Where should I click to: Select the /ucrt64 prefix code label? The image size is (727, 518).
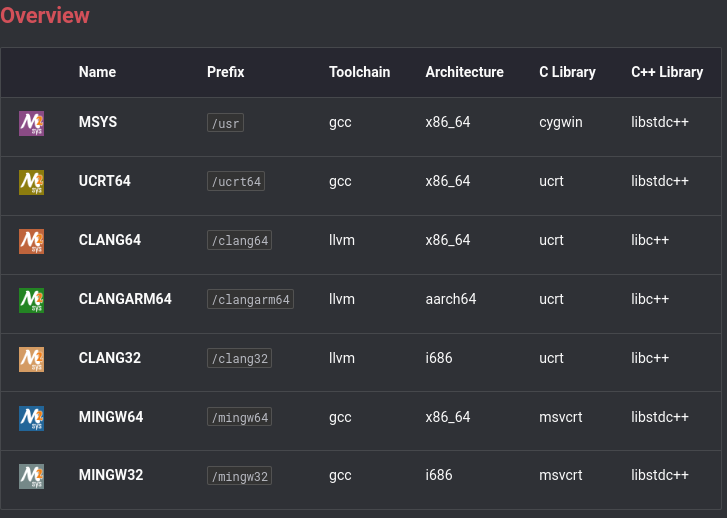(235, 182)
